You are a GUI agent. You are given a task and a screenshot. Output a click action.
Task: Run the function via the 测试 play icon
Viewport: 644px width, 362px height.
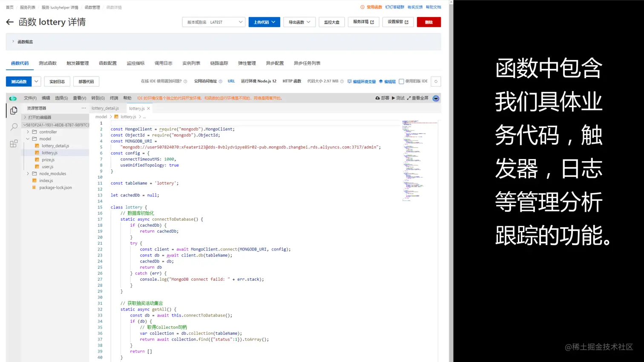tap(393, 98)
